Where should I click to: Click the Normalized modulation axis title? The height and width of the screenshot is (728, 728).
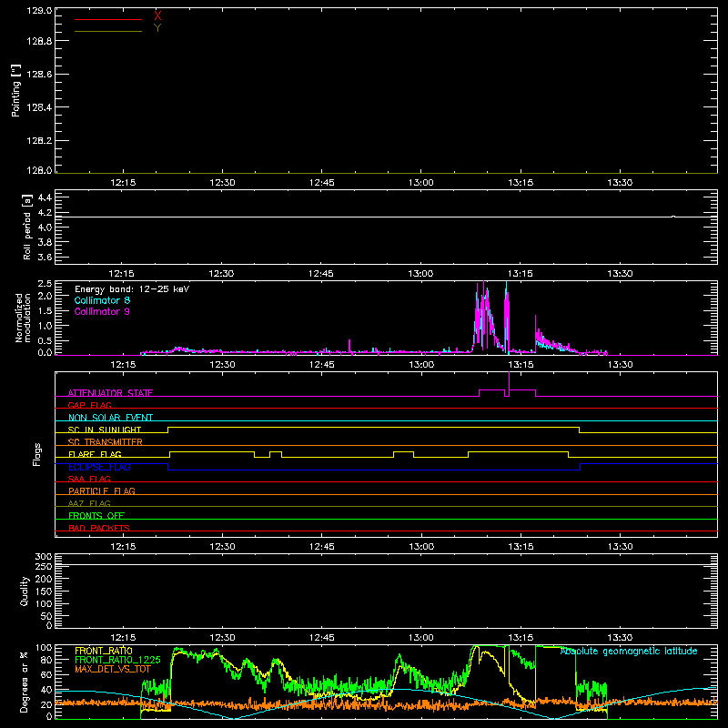[23, 318]
